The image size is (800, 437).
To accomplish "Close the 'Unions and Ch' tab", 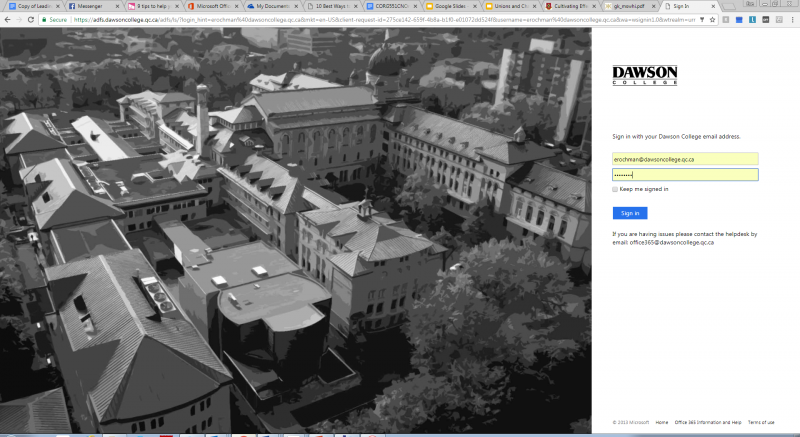I will pyautogui.click(x=535, y=6).
